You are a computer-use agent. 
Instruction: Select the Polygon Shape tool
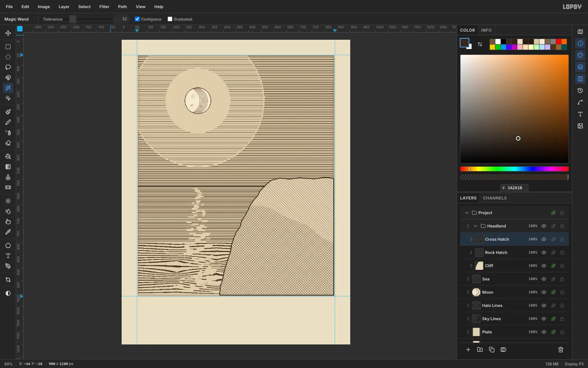click(x=8, y=245)
